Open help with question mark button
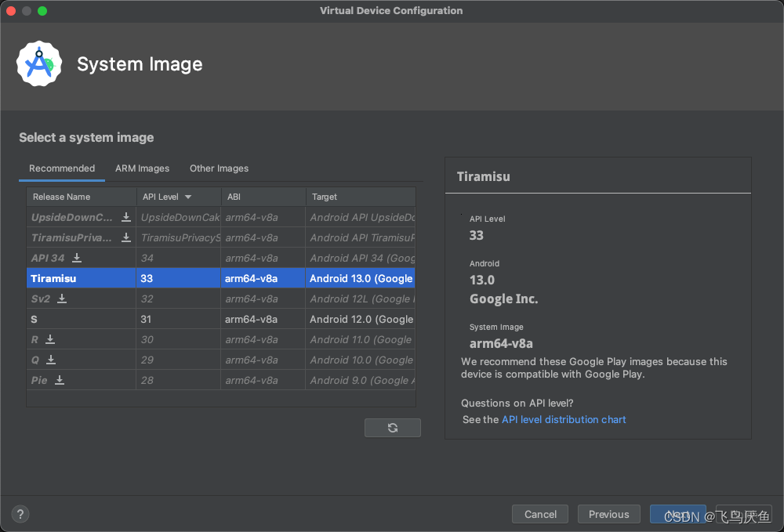 pyautogui.click(x=21, y=515)
